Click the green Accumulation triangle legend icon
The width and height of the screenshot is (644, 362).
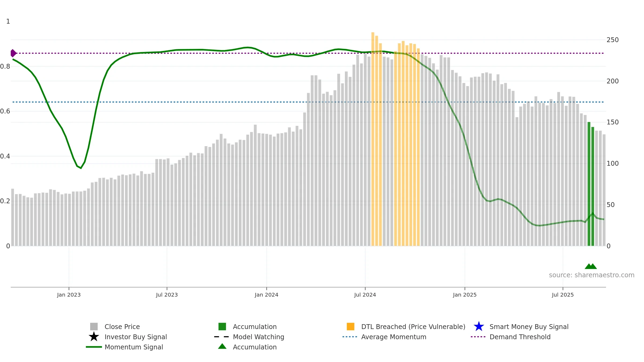222,346
